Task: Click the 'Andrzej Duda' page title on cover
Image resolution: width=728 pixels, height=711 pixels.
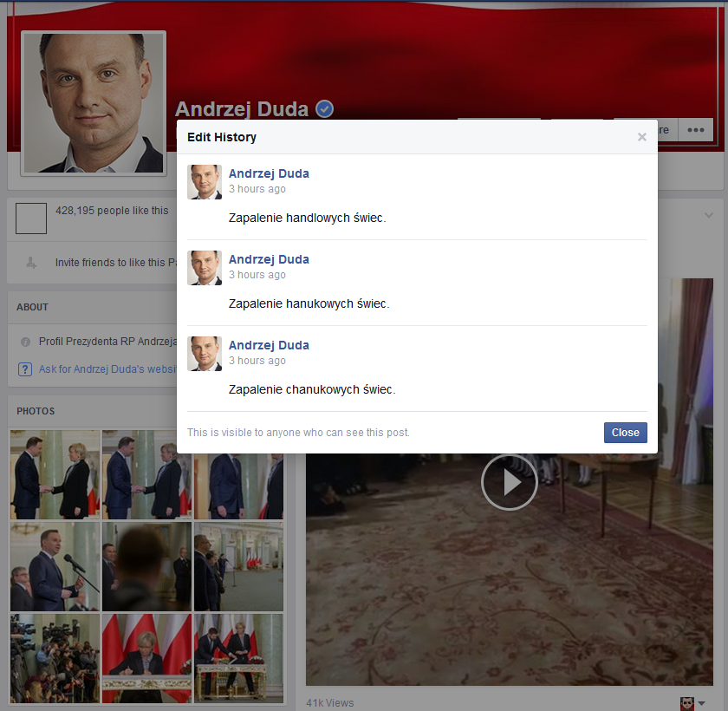Action: 242,109
